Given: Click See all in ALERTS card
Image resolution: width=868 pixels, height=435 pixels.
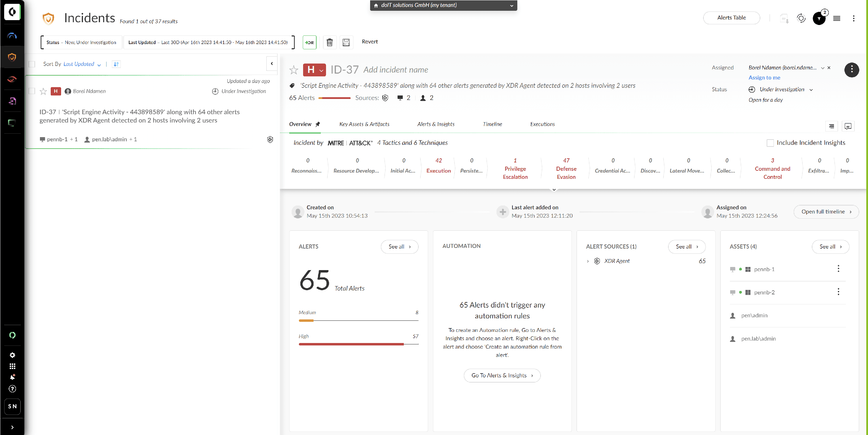Looking at the screenshot, I should tap(400, 247).
